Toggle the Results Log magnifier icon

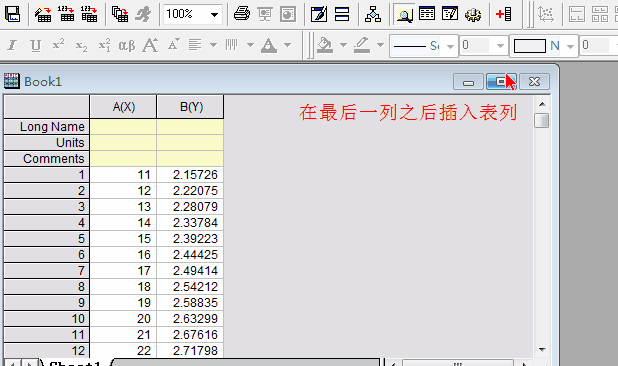click(404, 14)
